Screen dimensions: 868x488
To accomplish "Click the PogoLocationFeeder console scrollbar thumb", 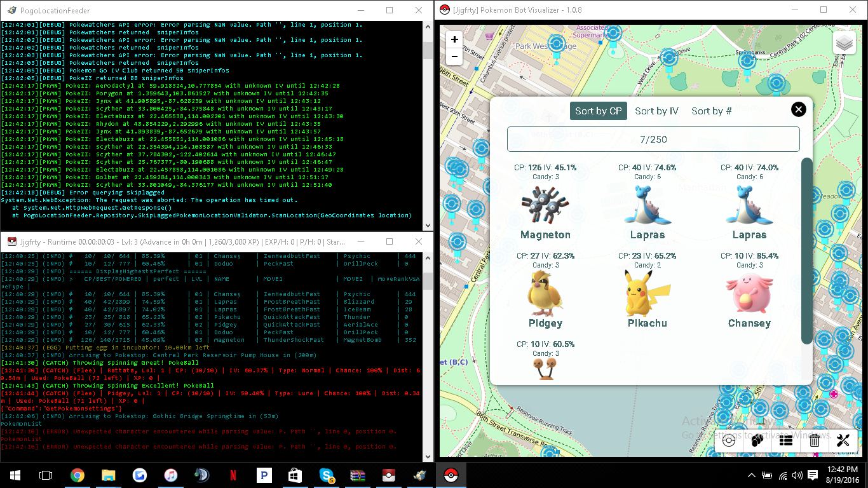I will (428, 51).
